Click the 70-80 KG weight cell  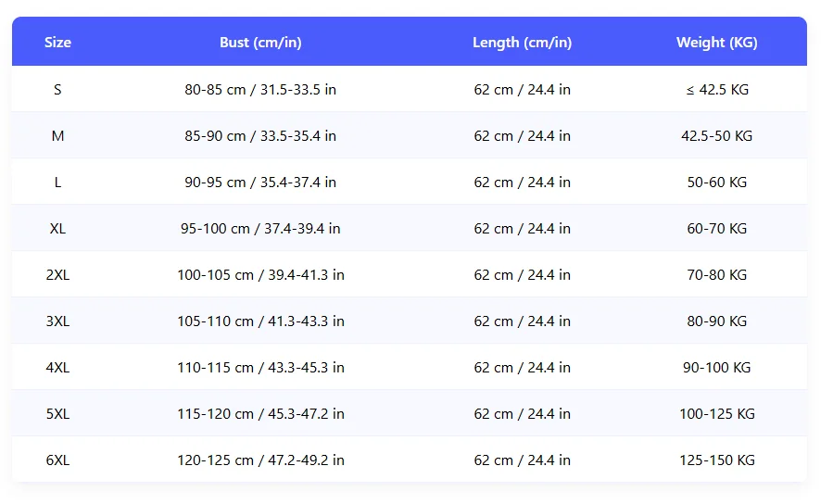point(716,275)
